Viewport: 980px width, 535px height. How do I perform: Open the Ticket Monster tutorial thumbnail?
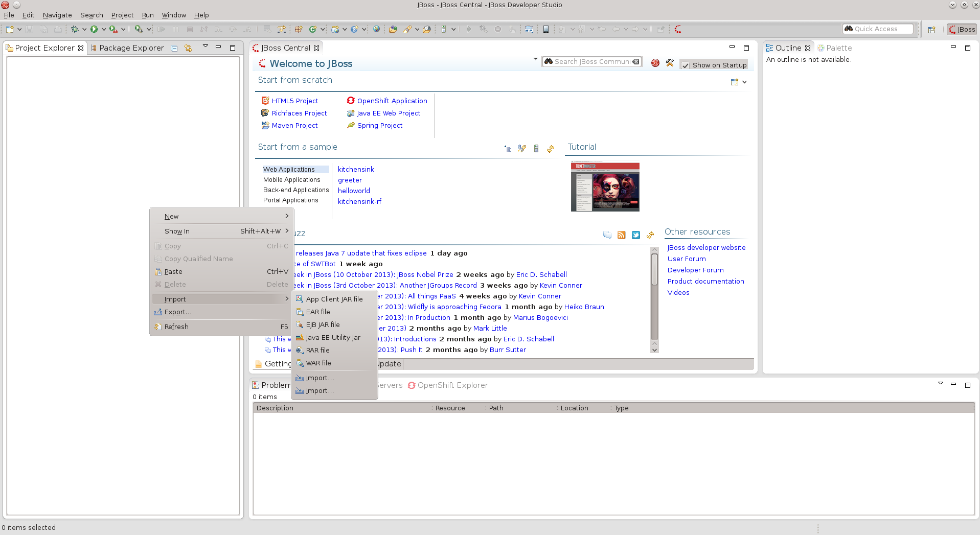(x=605, y=187)
